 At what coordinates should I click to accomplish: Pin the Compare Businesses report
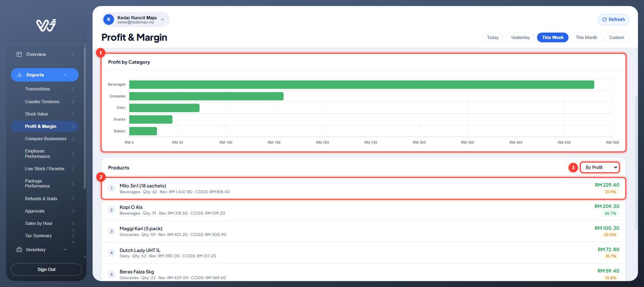[73, 139]
